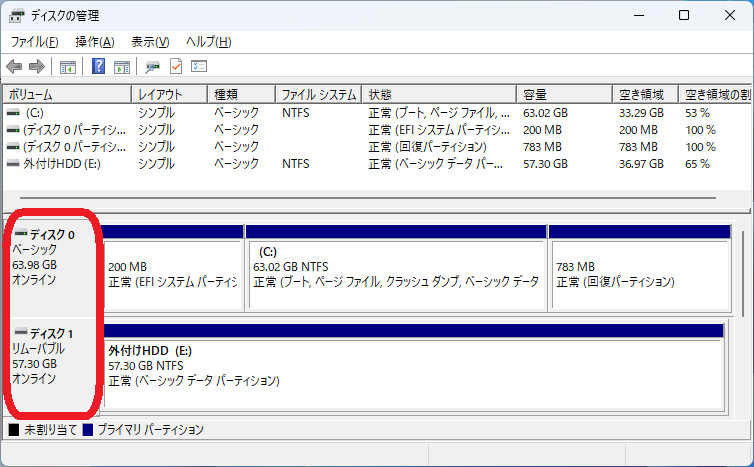
Task: Open the ファイル(F) menu
Action: click(35, 42)
